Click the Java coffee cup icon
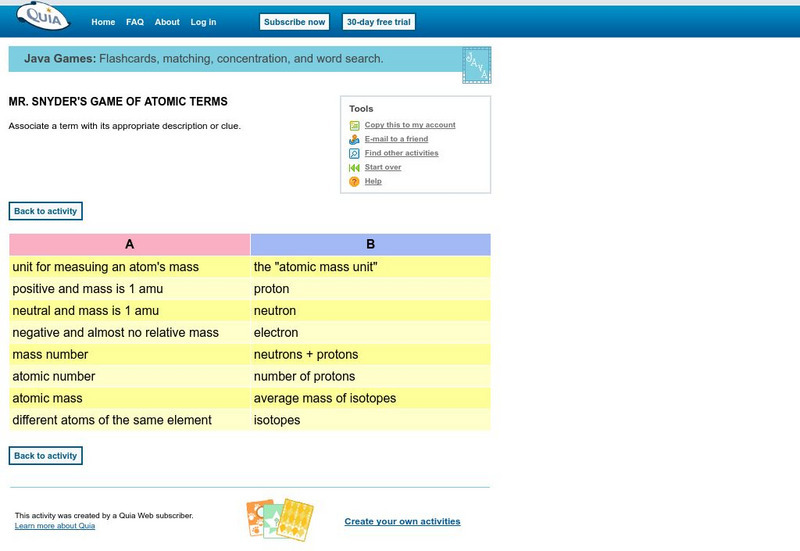This screenshot has height=551, width=800. pyautogui.click(x=476, y=65)
